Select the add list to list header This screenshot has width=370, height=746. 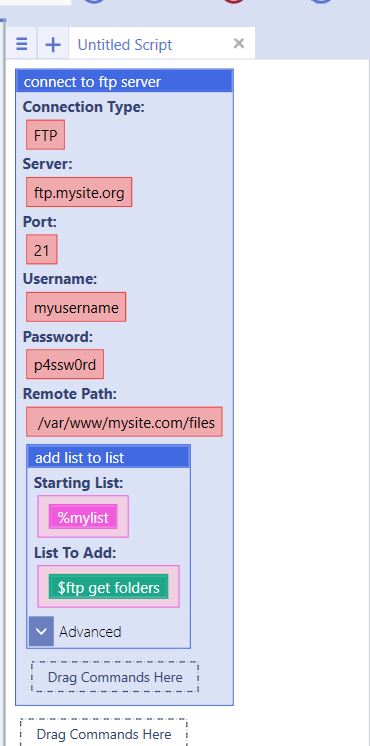coord(108,457)
